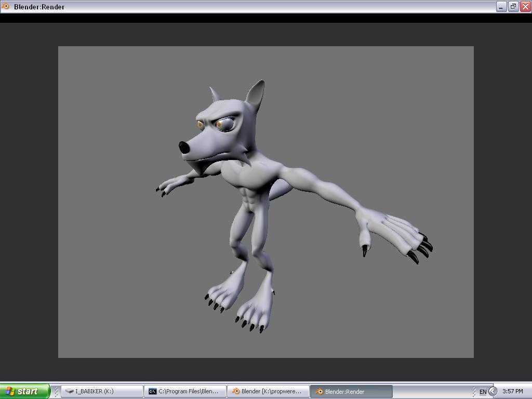The height and width of the screenshot is (399, 532).
Task: Click the Blender icon on Blender [K:\propwere taskbar button
Action: pos(236,391)
